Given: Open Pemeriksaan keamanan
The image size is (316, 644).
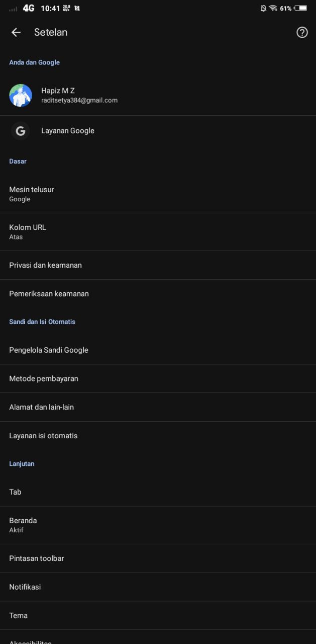Looking at the screenshot, I should (158, 294).
